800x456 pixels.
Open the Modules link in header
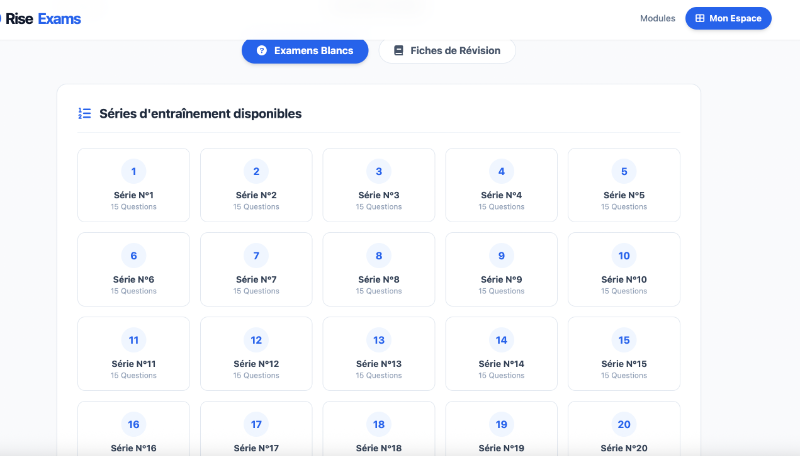657,19
